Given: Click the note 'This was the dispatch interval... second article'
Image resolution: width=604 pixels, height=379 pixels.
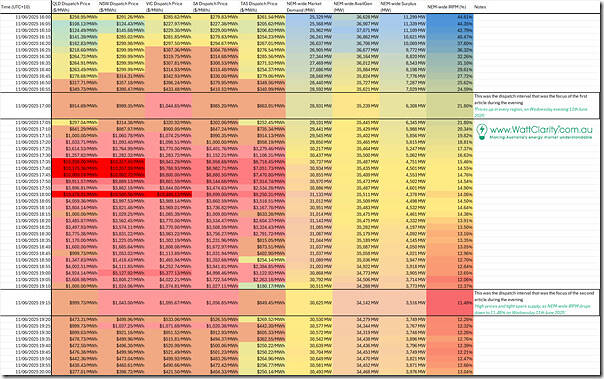Looking at the screenshot, I should click(x=534, y=296).
